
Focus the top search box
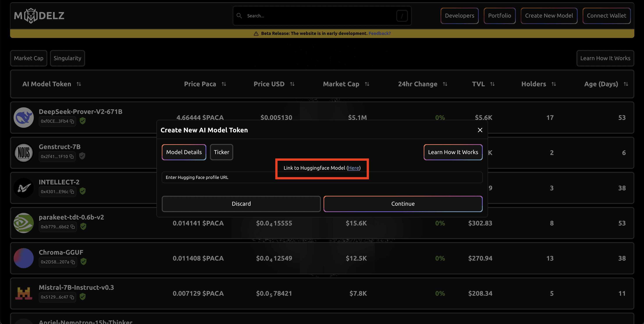coord(322,16)
